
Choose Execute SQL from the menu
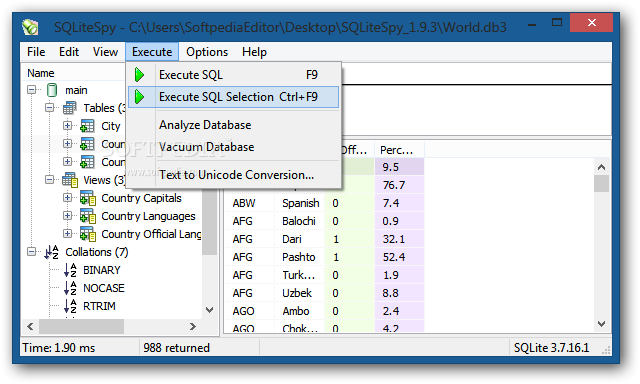point(233,75)
